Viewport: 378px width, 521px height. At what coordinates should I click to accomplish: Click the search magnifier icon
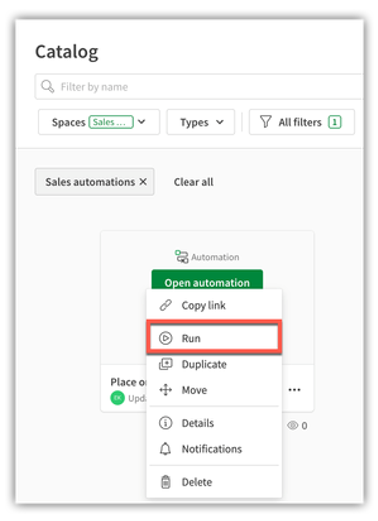click(47, 86)
